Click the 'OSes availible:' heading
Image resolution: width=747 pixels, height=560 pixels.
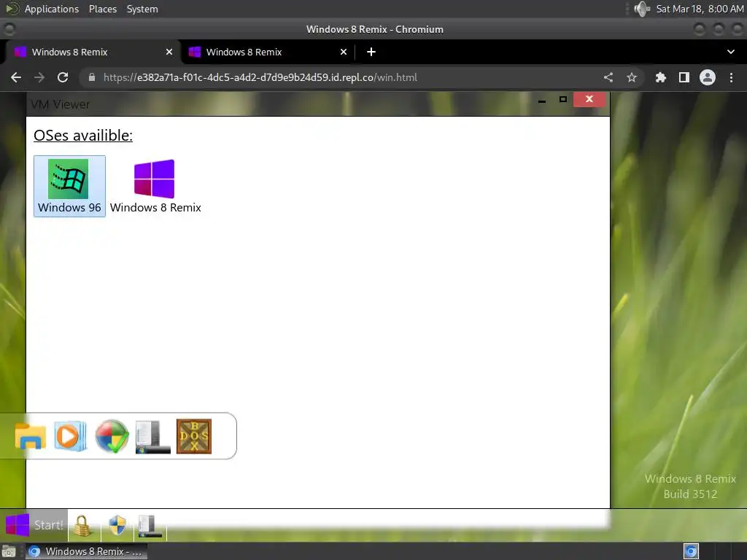click(83, 135)
